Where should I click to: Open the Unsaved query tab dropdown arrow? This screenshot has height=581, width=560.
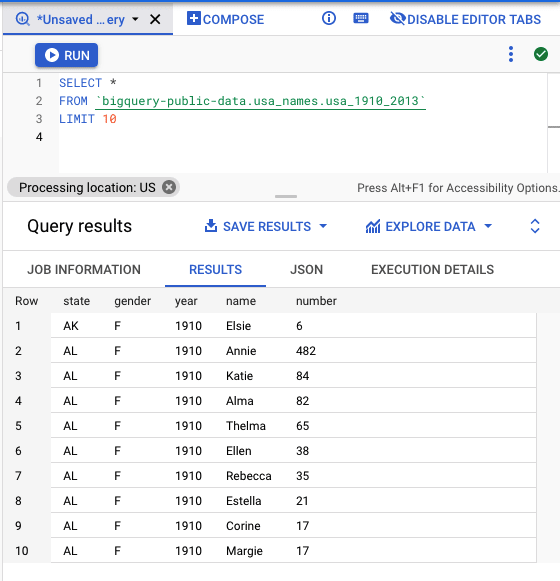point(136,19)
